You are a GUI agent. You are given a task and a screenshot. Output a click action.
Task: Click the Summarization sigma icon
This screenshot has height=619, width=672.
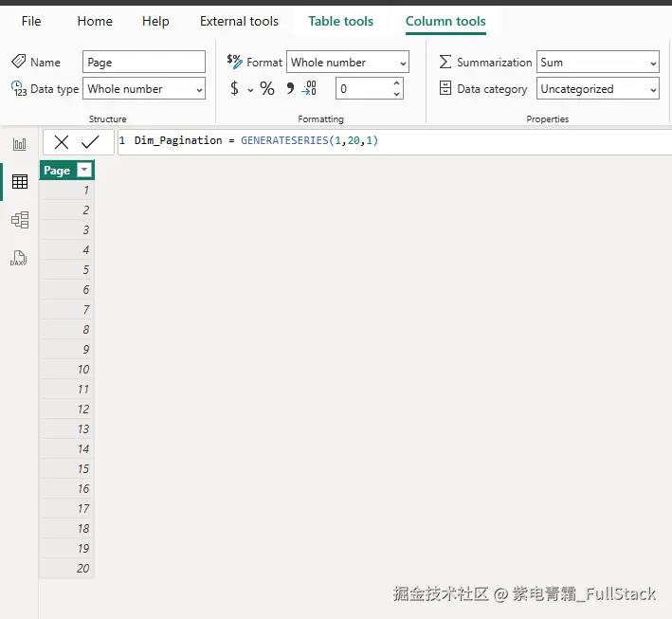[x=445, y=62]
